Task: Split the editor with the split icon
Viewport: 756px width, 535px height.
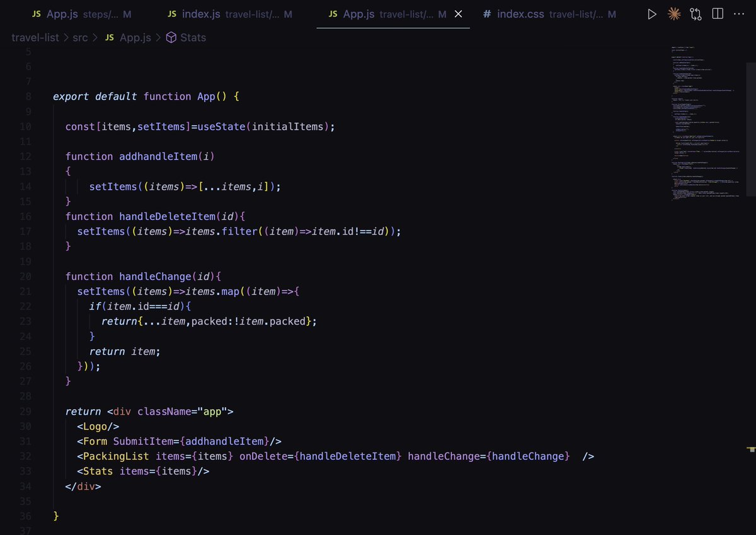Action: pos(718,14)
